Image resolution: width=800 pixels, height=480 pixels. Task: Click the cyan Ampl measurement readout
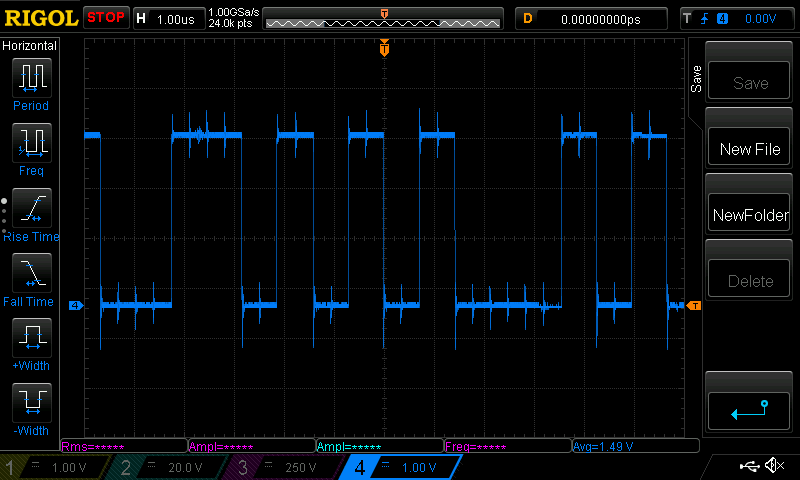[380, 446]
